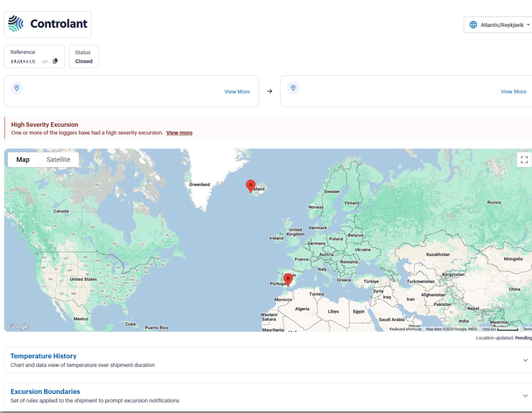The image size is (532, 413).
Task: Open the Atlantic/Reykjavik timezone dropdown
Action: [498, 25]
